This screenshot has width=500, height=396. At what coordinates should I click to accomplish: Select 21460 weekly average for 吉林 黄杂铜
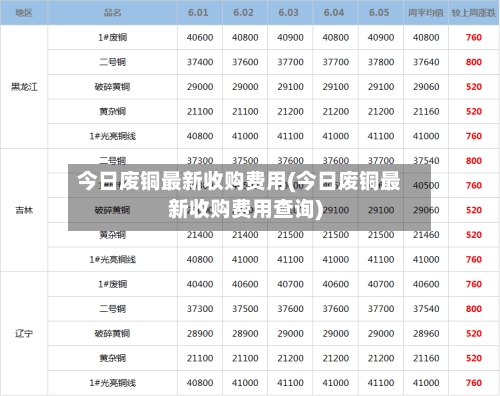(x=426, y=235)
